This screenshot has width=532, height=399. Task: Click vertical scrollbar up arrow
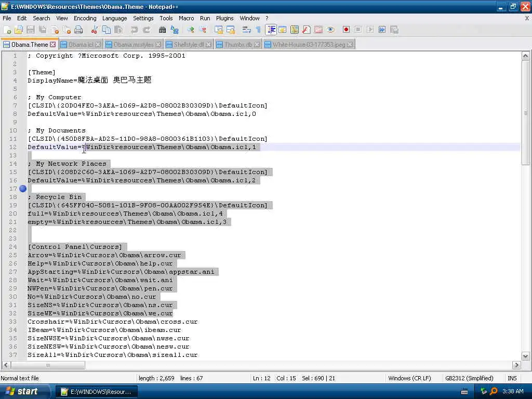526,56
